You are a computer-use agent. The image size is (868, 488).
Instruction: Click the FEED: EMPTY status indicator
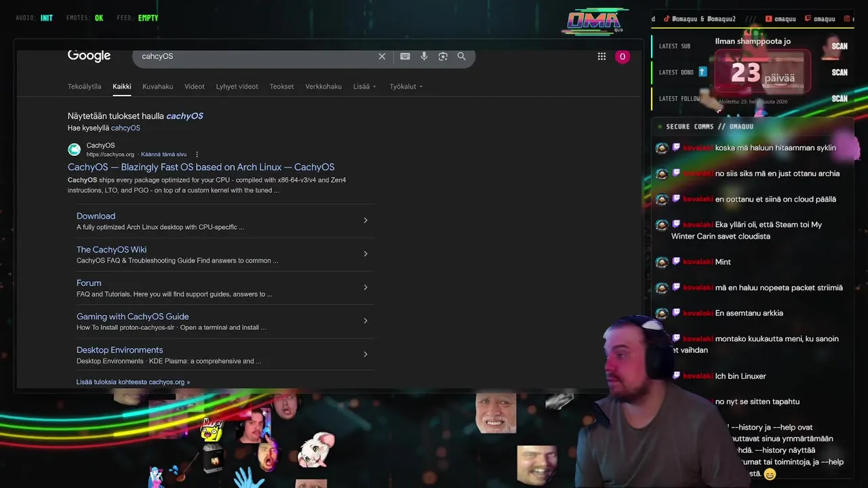137,18
